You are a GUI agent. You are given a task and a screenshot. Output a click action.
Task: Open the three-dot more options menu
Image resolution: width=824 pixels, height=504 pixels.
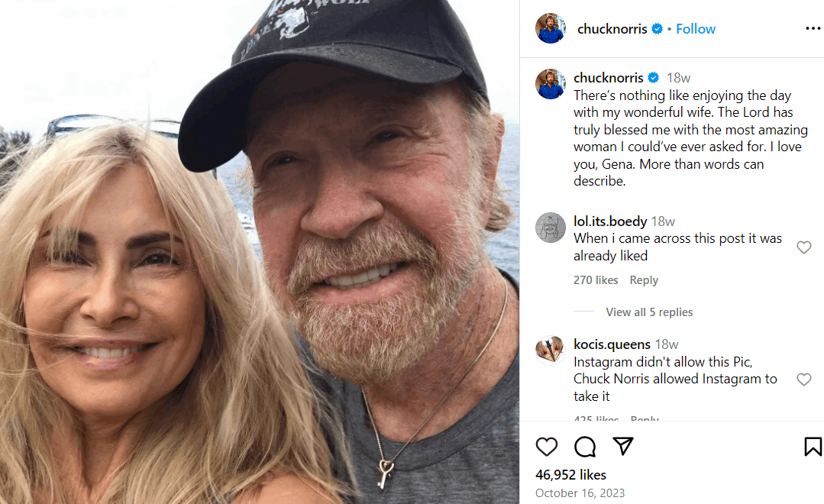813,29
